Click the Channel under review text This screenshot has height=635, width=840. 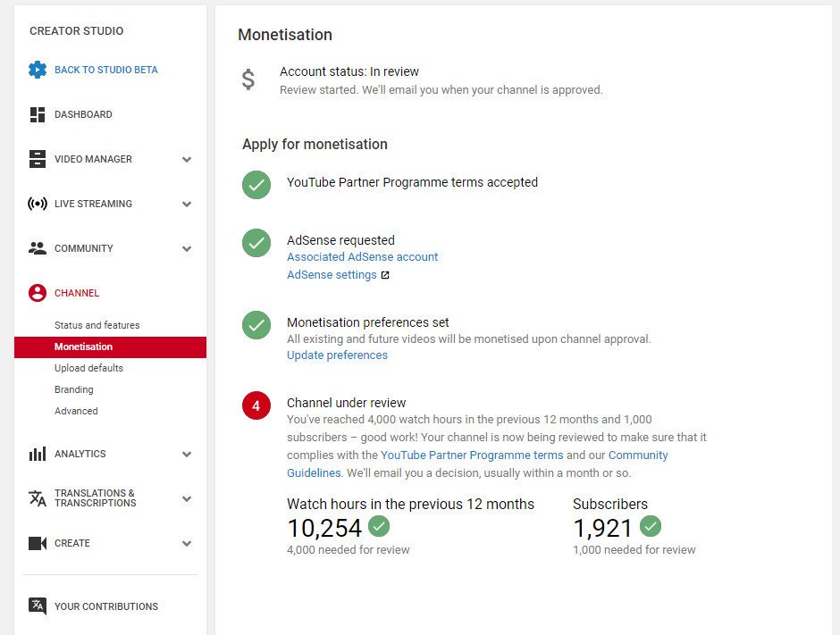point(346,403)
